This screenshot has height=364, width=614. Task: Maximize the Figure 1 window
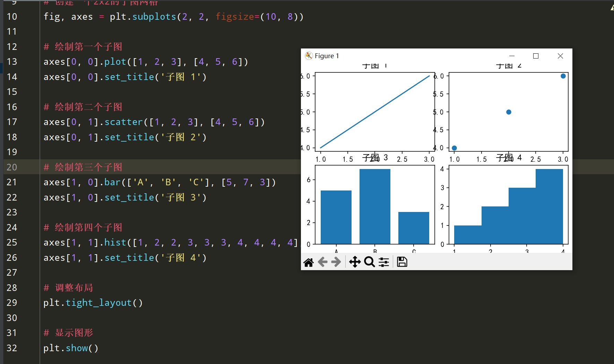point(536,56)
